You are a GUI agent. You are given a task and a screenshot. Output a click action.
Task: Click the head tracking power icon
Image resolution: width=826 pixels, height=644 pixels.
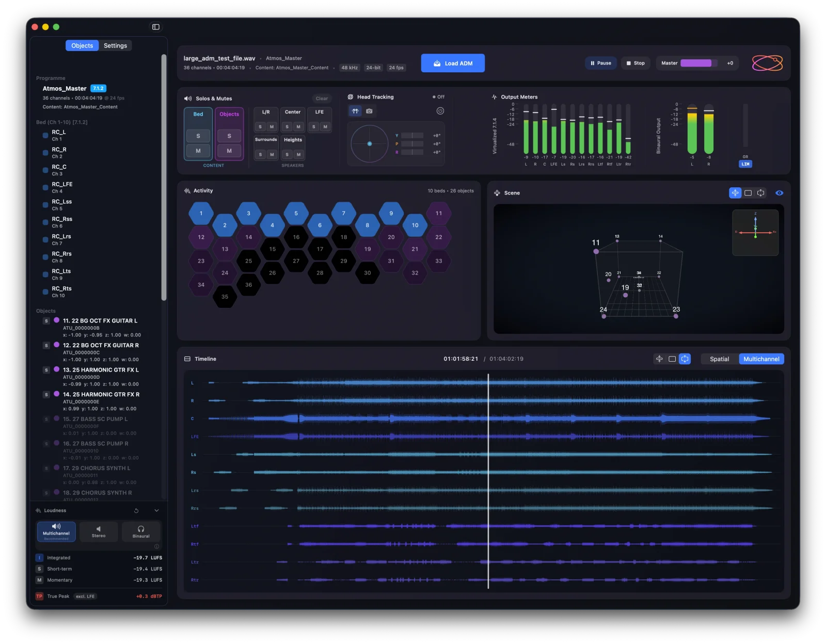click(440, 110)
